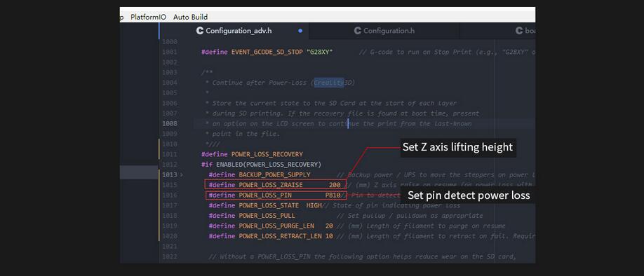Image resolution: width=644 pixels, height=276 pixels.
Task: Click line number 1011 in the gutter
Action: point(170,154)
